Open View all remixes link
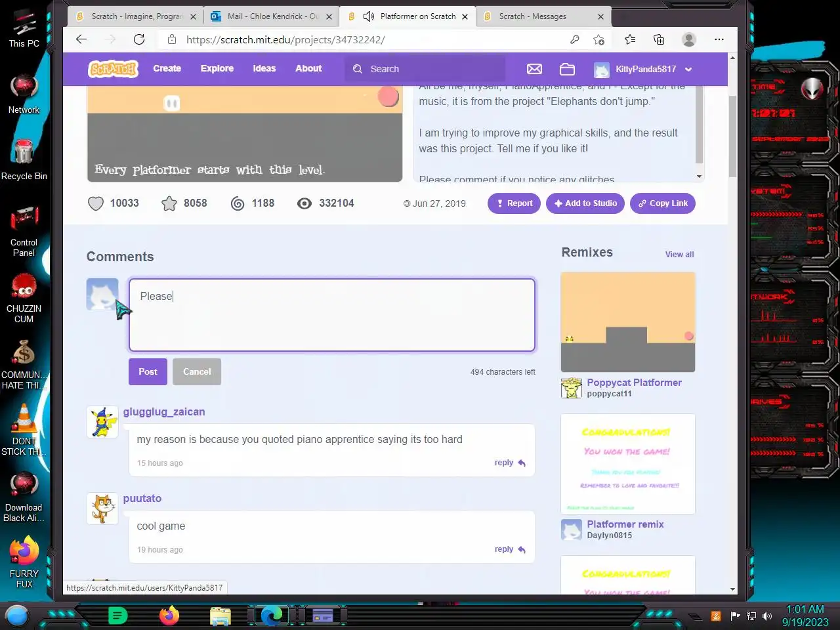This screenshot has height=630, width=840. [x=679, y=255]
